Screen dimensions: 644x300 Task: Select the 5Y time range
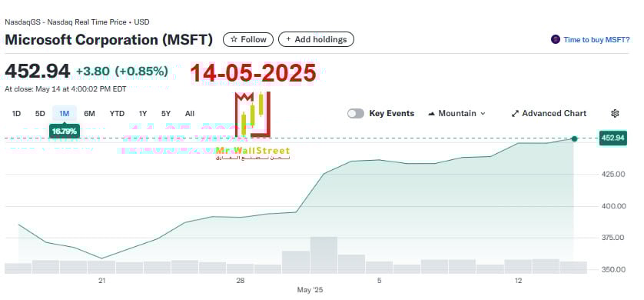click(166, 114)
